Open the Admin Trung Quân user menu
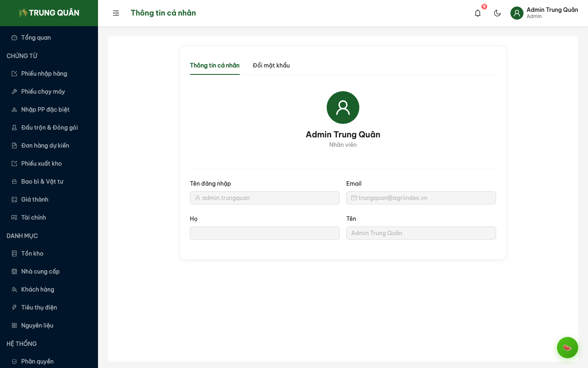Viewport: 588px width, 368px height. [544, 13]
